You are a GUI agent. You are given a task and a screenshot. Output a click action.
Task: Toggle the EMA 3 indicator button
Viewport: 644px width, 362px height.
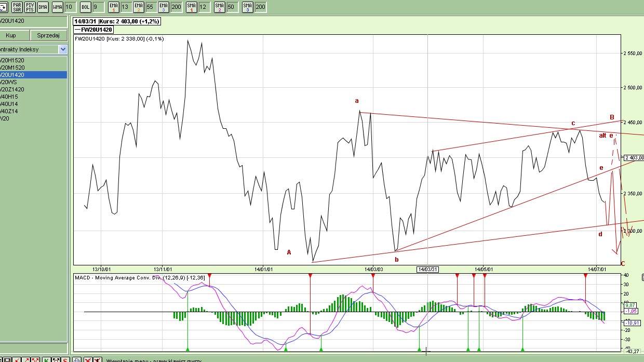164,7
